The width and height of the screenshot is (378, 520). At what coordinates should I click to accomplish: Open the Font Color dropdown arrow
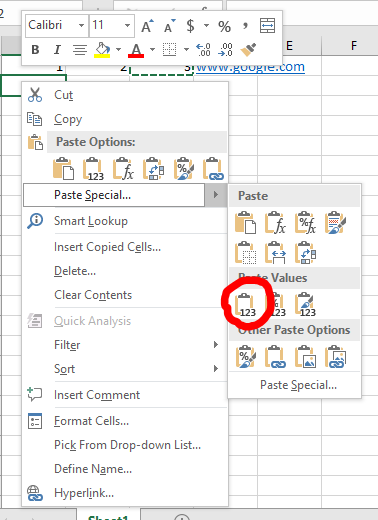pos(152,50)
